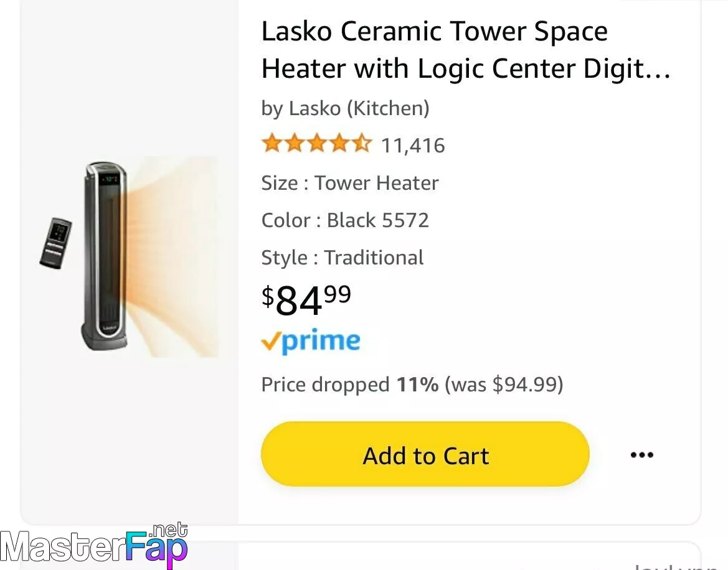Click the $84.99 price

point(306,299)
